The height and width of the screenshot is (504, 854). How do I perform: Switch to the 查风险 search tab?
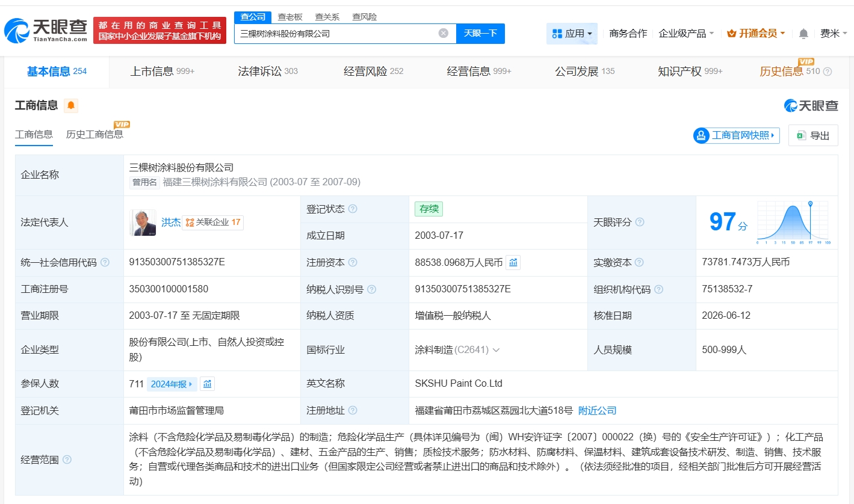tap(365, 17)
